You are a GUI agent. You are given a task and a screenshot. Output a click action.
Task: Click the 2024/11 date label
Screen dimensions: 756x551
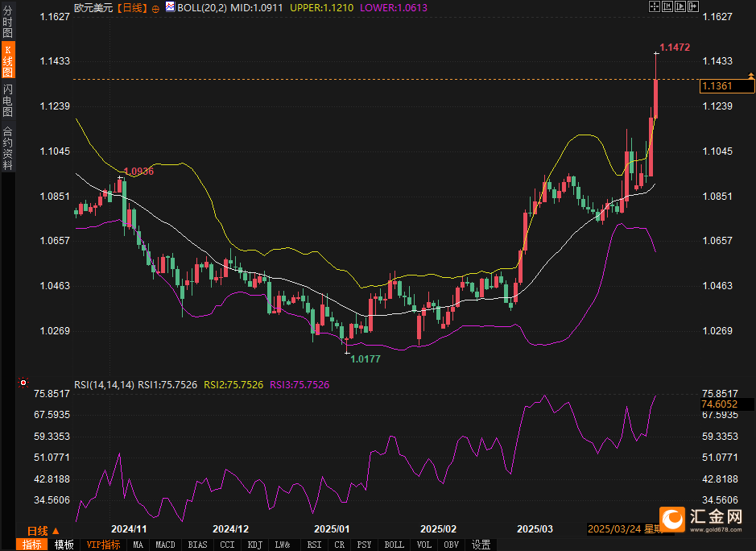coord(129,528)
